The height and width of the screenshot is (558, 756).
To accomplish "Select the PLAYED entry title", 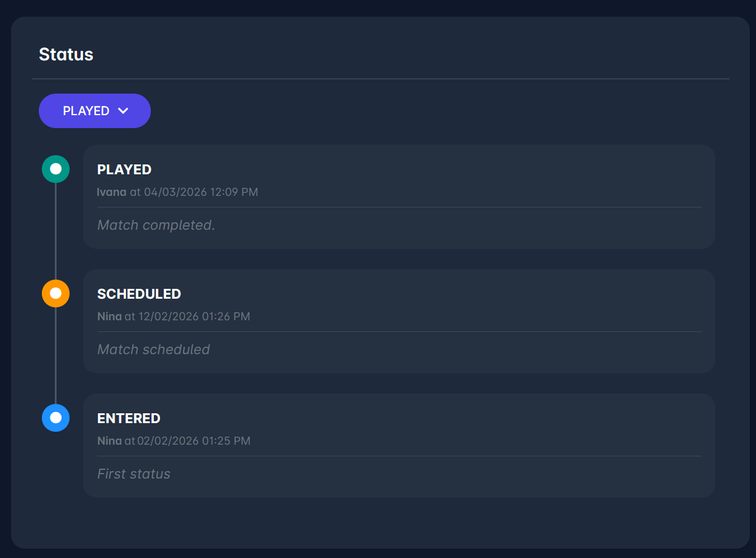I will [x=124, y=169].
